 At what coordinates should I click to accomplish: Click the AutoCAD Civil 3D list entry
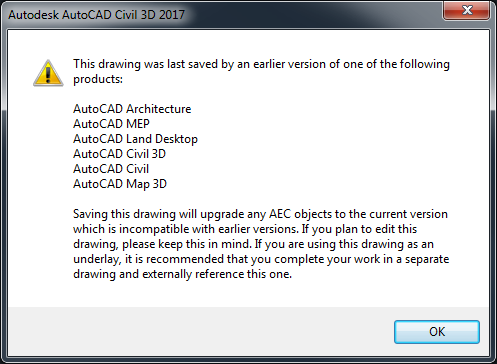[x=119, y=154]
